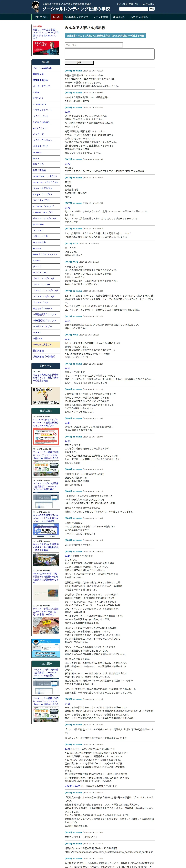This screenshot has width=186, height=868.
Task: Select highlighted ※みんなで大家さん sidebar item
Action: 46,345
